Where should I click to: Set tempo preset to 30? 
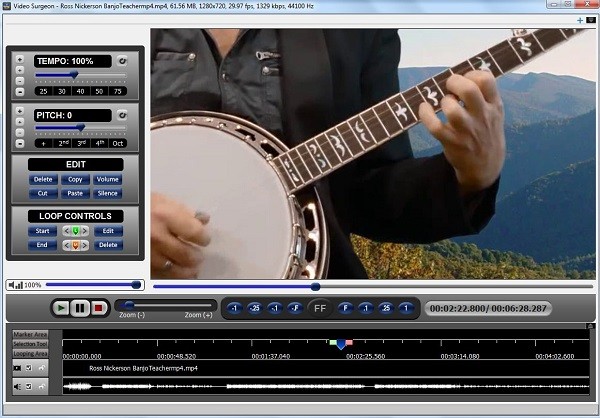[62, 91]
